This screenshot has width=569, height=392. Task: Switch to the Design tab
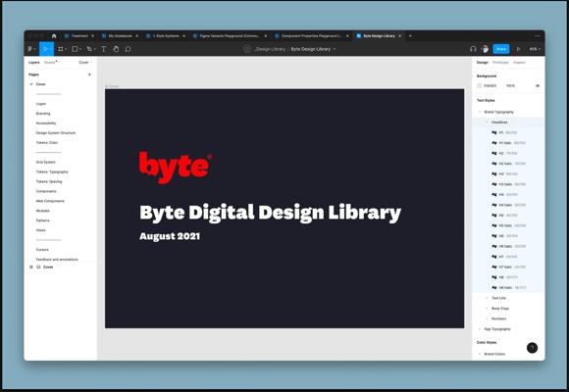(x=483, y=63)
